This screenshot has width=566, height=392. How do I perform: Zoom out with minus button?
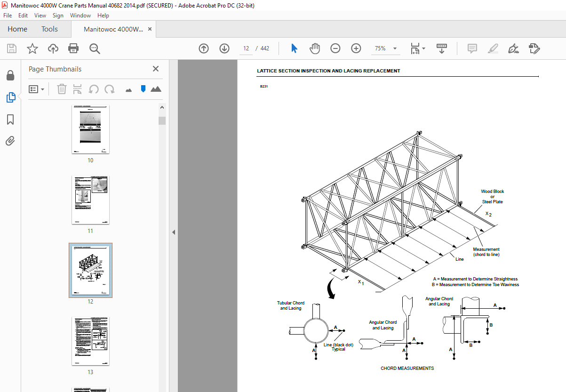point(335,48)
